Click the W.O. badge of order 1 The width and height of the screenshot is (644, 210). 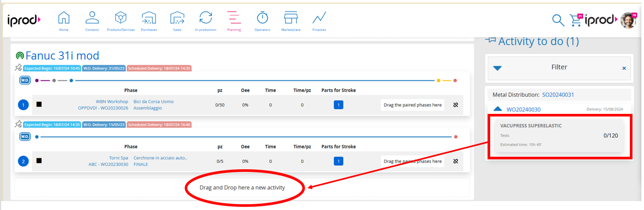point(25,80)
